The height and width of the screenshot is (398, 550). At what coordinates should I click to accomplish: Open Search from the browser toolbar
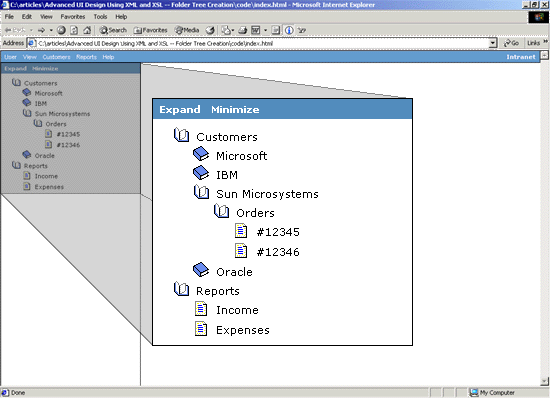pyautogui.click(x=113, y=30)
